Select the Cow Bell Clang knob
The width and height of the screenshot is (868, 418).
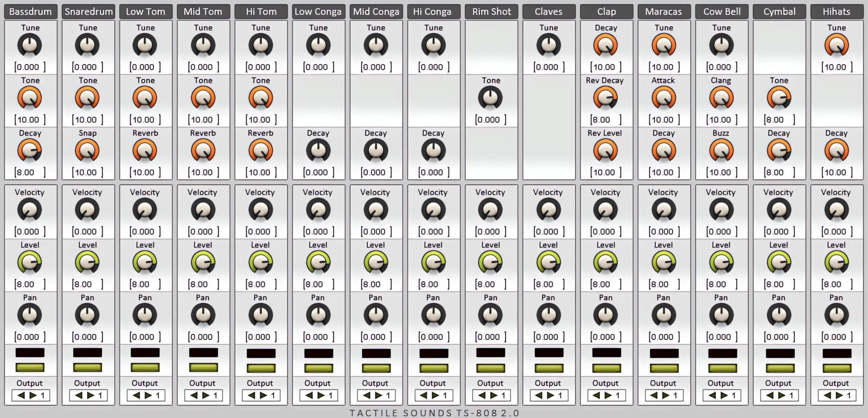[x=721, y=97]
